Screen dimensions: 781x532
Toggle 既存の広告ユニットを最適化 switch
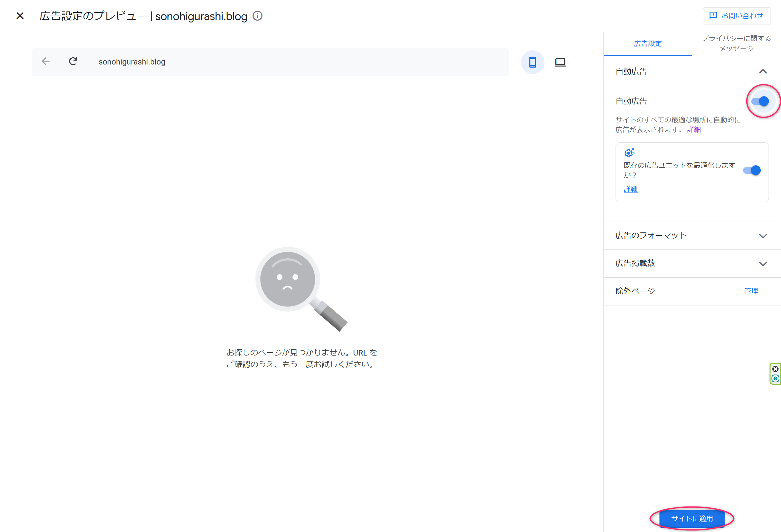(752, 170)
